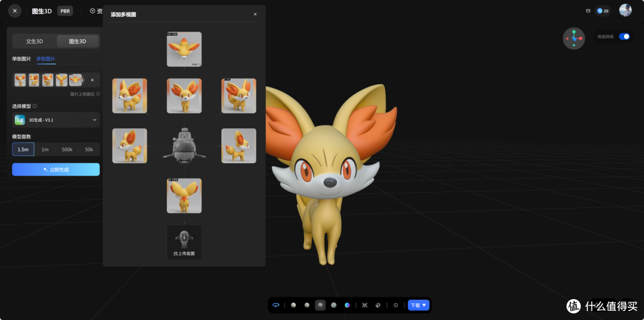The width and height of the screenshot is (644, 320).
Task: Click the 添加多视图 dialog title
Action: [123, 14]
